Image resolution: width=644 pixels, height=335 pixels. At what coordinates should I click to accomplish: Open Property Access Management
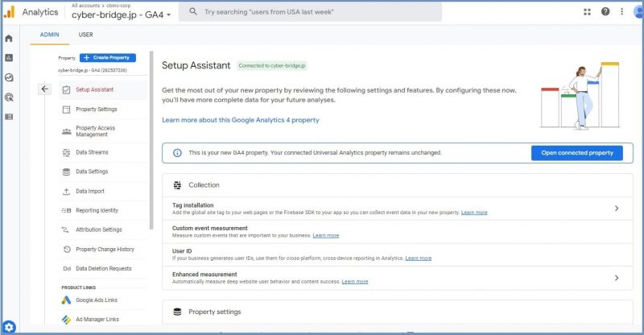coord(103,131)
